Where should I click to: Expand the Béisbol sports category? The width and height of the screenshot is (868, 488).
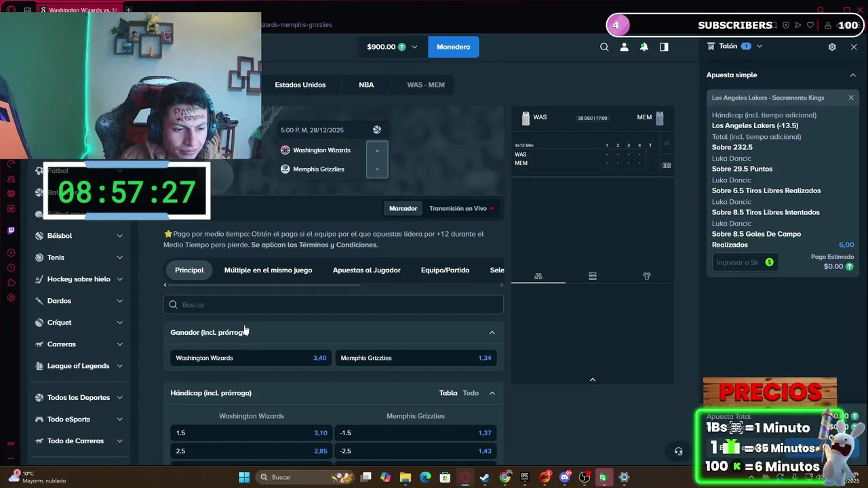click(x=119, y=236)
